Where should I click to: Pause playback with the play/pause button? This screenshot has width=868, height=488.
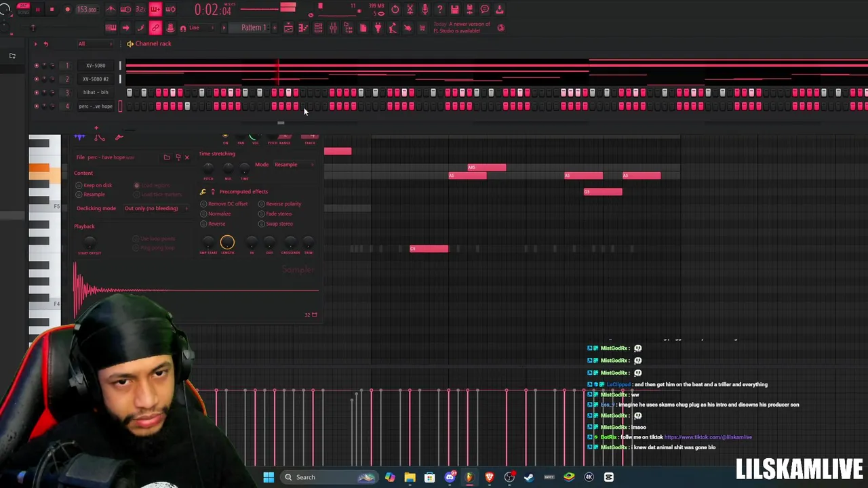(x=38, y=9)
